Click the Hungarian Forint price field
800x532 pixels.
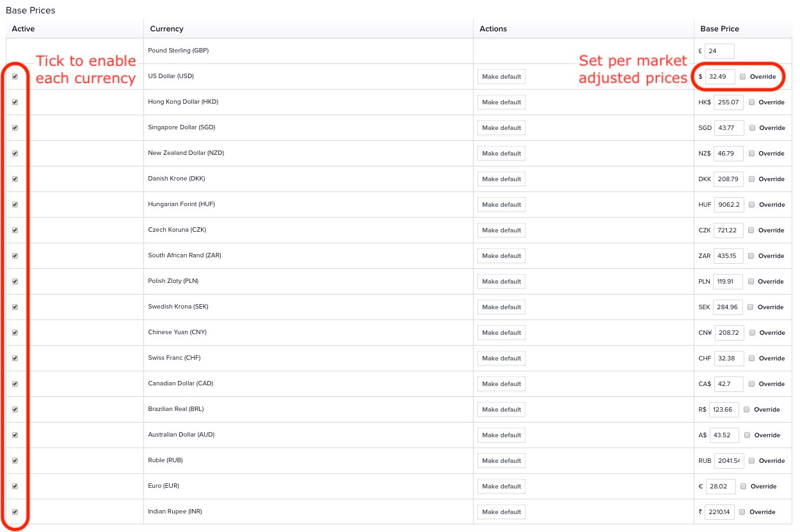(x=729, y=205)
